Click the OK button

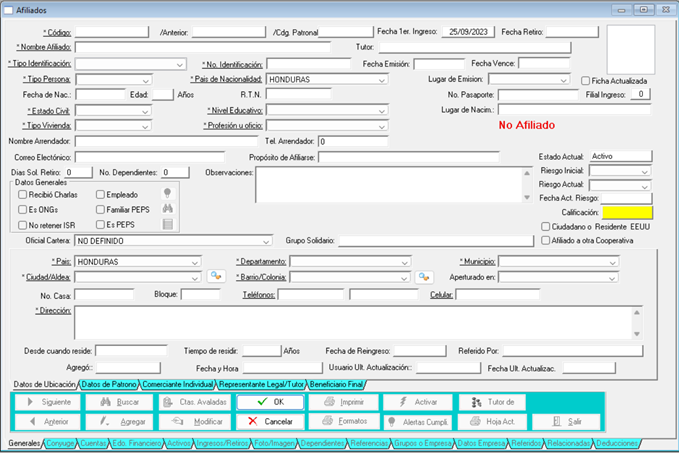coord(269,401)
